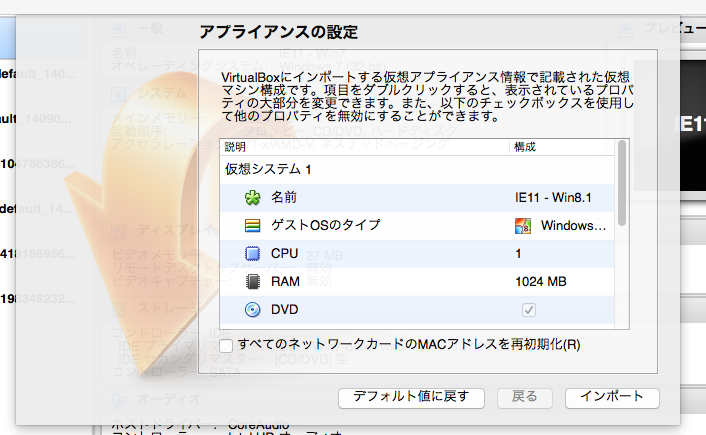Click the 構成 column header
706x435 pixels.
pos(525,147)
